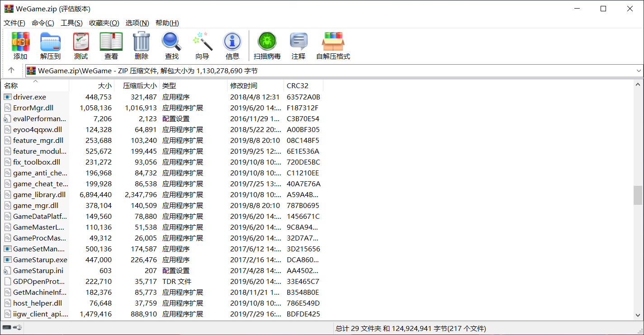644x335 pixels.
Task: Sort by Size (大小) column header
Action: 92,85
